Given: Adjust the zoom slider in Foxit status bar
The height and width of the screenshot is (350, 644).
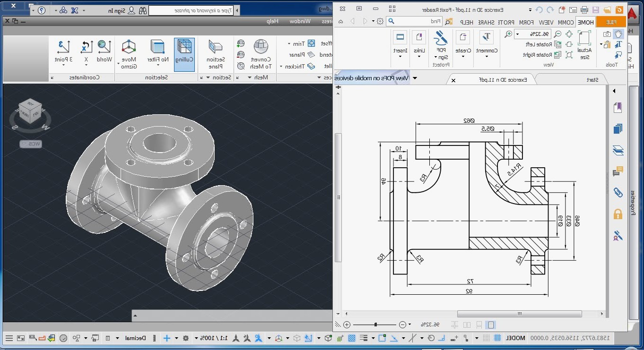Looking at the screenshot, I should pyautogui.click(x=376, y=324).
